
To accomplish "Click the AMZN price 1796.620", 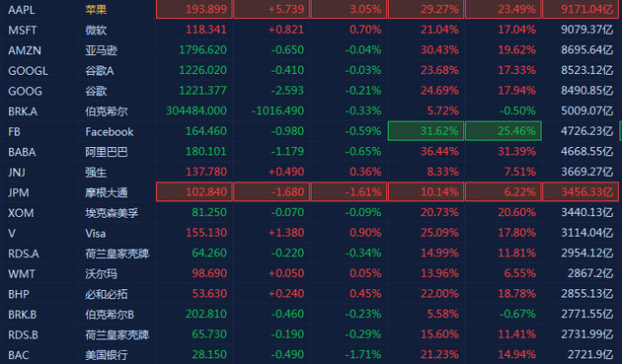I will click(202, 50).
